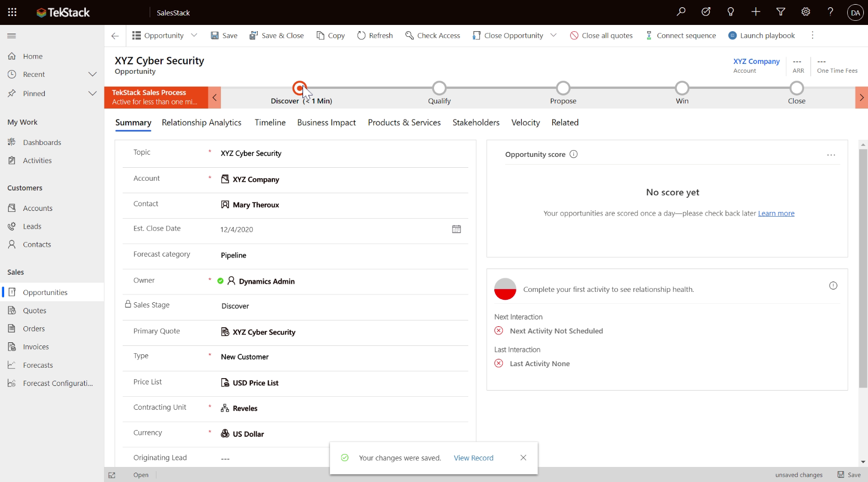Collapse the sidebar with hamburger icon
Viewport: 868px width, 482px height.
11,36
